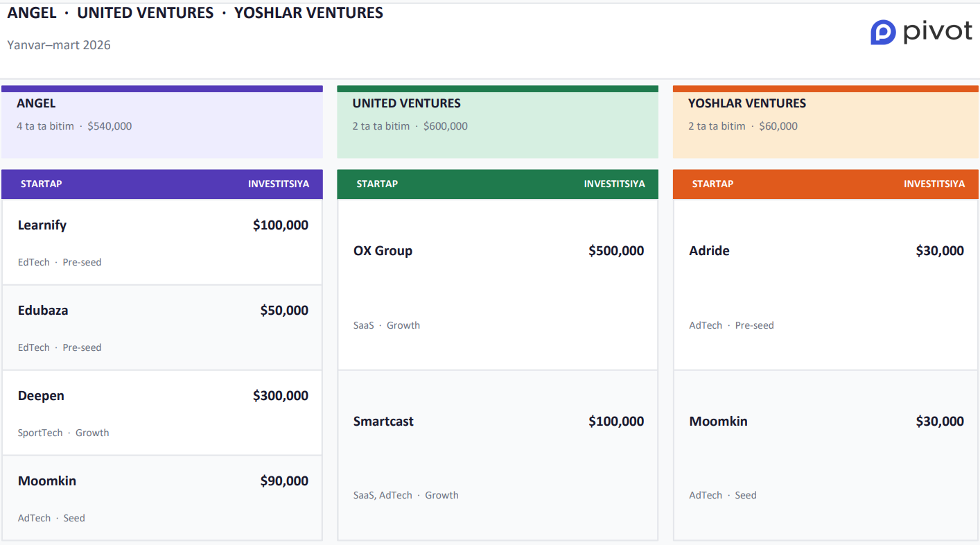Screen dimensions: 980x545
Task: Click the pivot wordmark text
Action: [937, 32]
